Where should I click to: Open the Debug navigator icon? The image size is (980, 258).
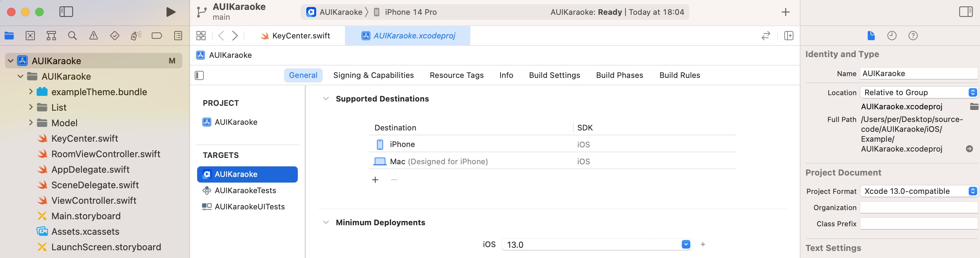(x=136, y=36)
